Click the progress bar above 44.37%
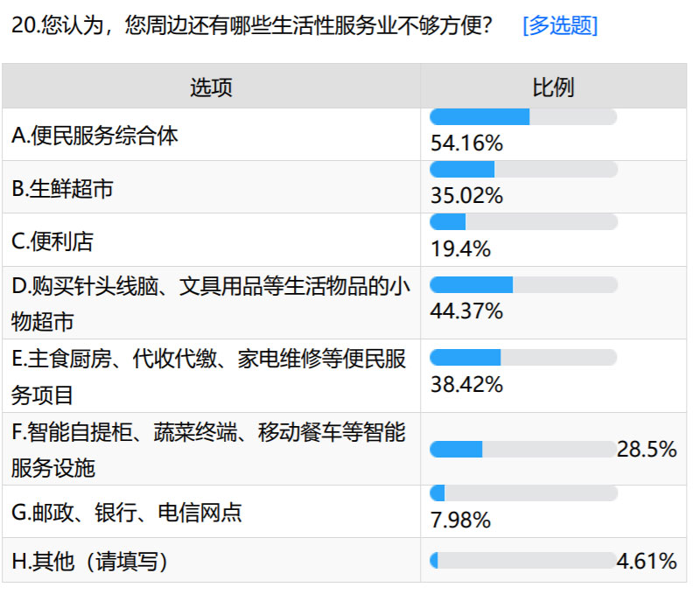 click(x=523, y=284)
